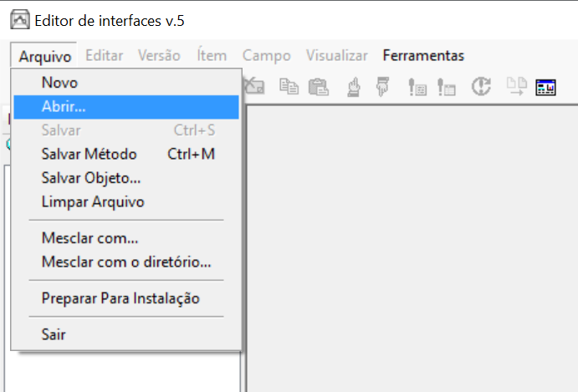Image resolution: width=578 pixels, height=392 pixels.
Task: Click the Mesclar com... entry
Action: point(90,238)
